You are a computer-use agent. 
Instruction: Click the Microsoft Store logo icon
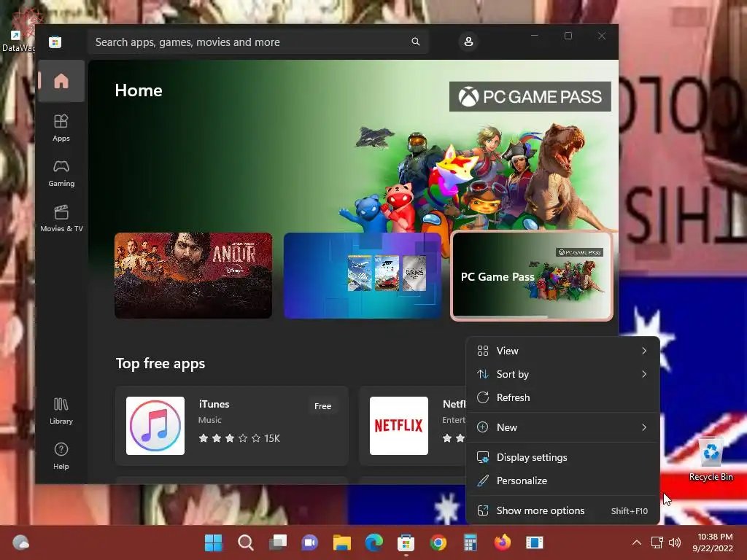[x=55, y=42]
